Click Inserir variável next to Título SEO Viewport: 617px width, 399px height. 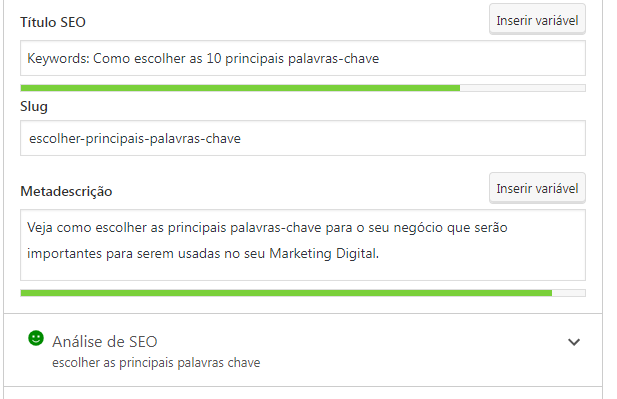(x=537, y=20)
